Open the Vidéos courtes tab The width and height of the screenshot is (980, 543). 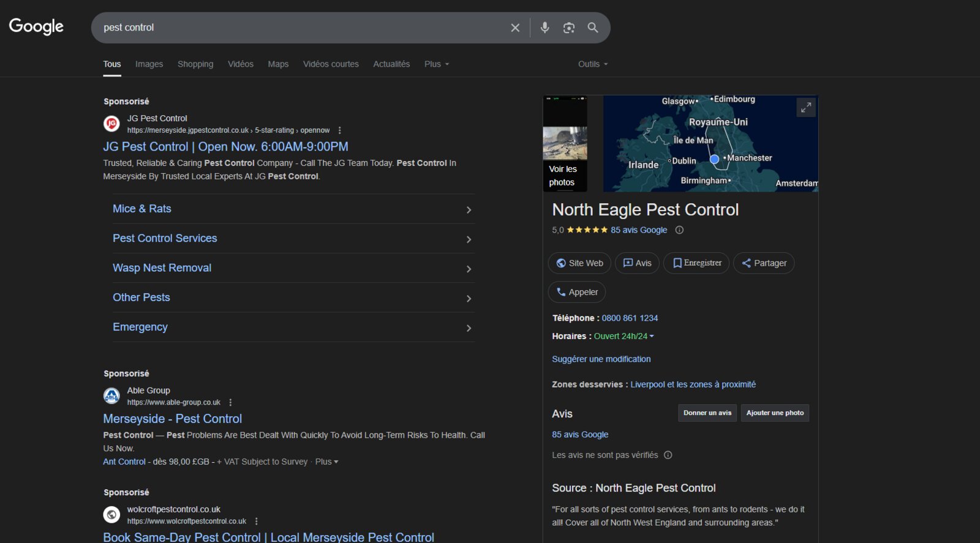(331, 64)
